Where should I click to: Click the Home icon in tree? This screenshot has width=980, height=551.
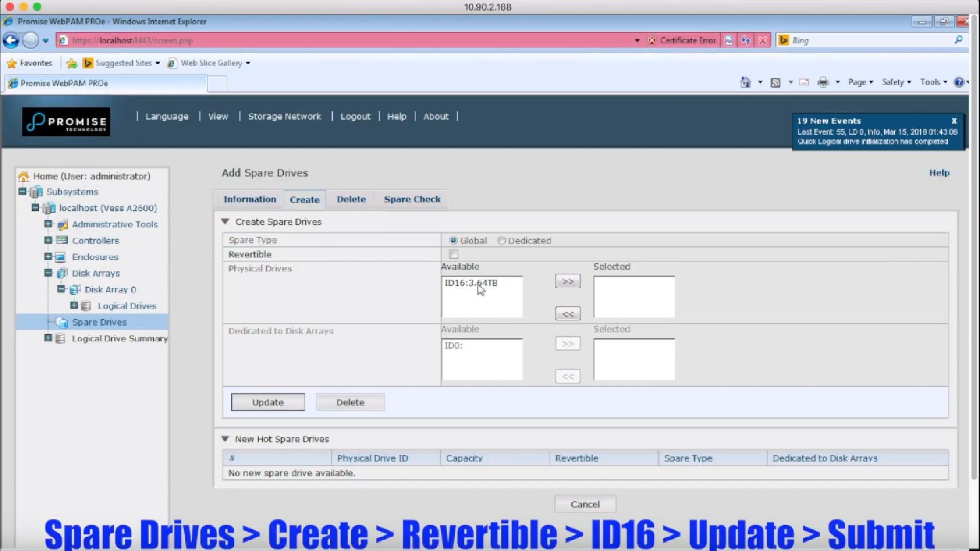[x=23, y=177]
